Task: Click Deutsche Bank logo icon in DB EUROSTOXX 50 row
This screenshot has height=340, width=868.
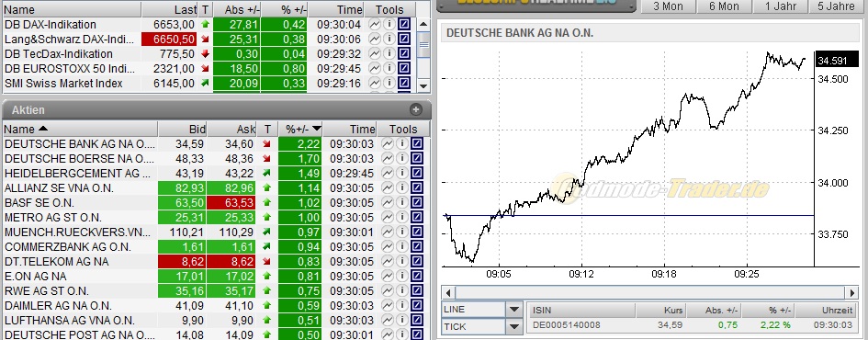Action: (404, 68)
